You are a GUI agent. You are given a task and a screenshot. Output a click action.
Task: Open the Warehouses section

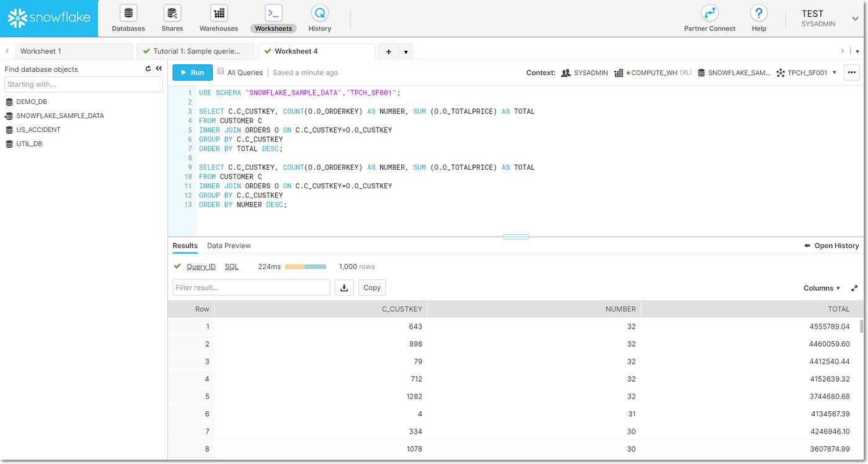click(218, 18)
